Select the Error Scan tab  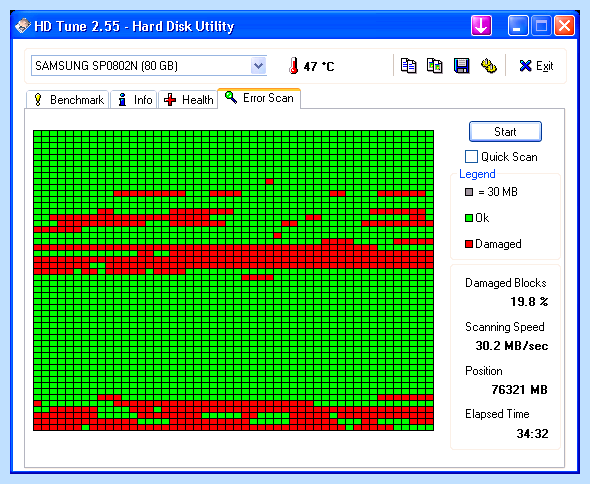pos(259,98)
